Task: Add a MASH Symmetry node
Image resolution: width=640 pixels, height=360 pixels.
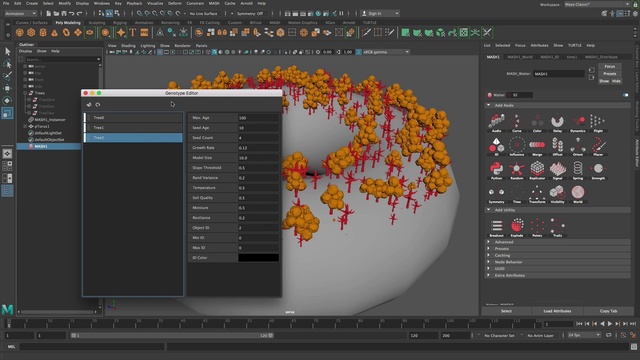Action: coord(496,194)
